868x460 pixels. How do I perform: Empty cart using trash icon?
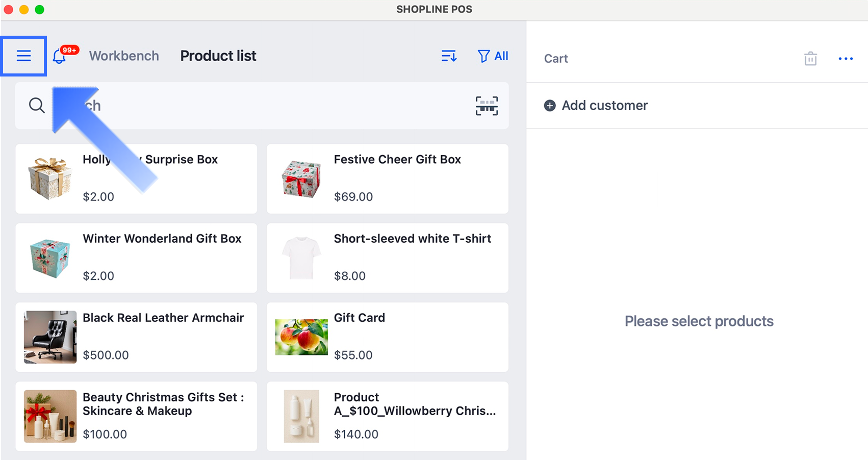click(x=810, y=59)
